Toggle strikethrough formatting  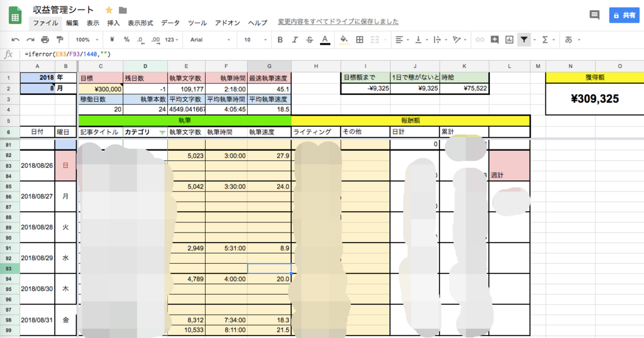[x=309, y=40]
